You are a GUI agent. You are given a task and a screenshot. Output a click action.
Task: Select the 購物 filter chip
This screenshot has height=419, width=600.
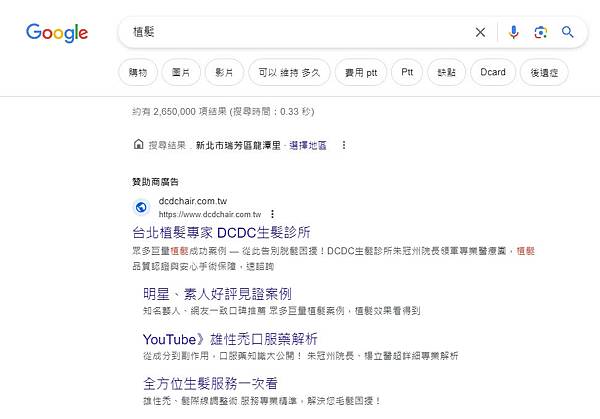138,72
